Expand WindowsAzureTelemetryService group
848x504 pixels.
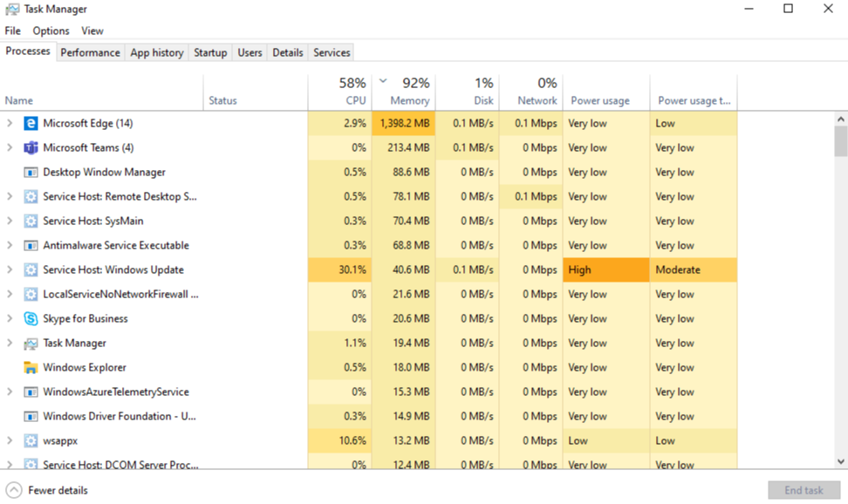pyautogui.click(x=10, y=392)
